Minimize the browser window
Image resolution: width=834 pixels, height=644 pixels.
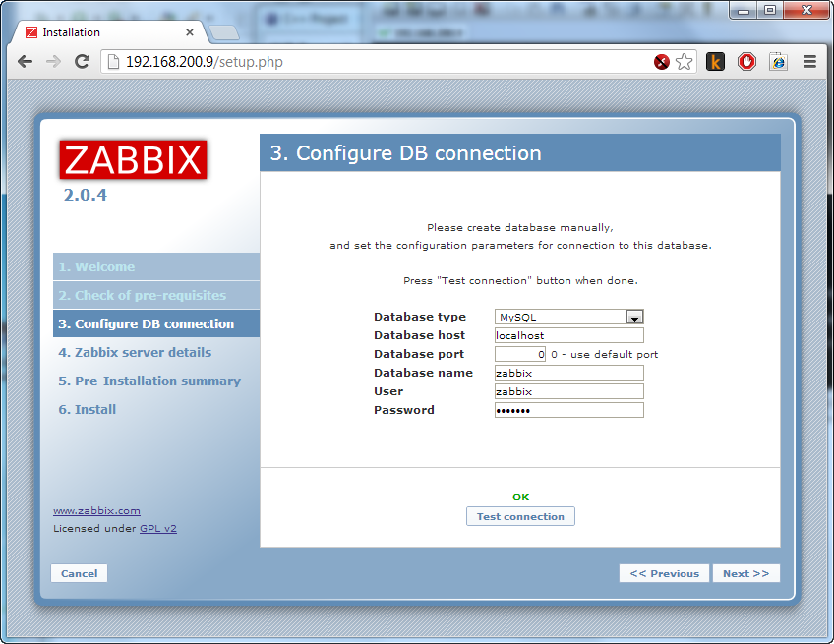click(x=744, y=10)
